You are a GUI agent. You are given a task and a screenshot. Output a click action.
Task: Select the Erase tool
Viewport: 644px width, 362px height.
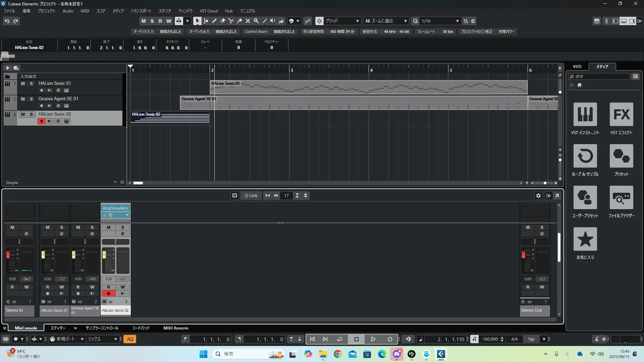[x=223, y=21]
